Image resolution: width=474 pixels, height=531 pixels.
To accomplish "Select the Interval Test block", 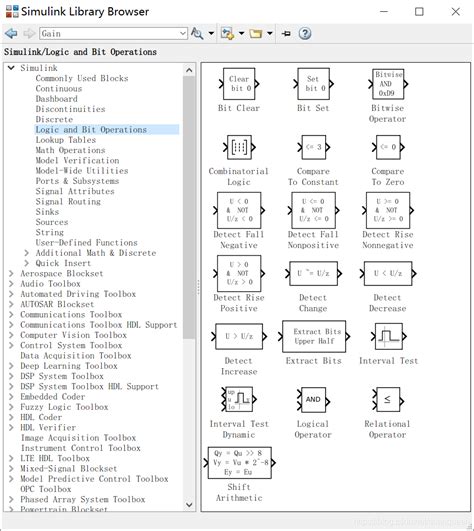I will click(x=388, y=336).
